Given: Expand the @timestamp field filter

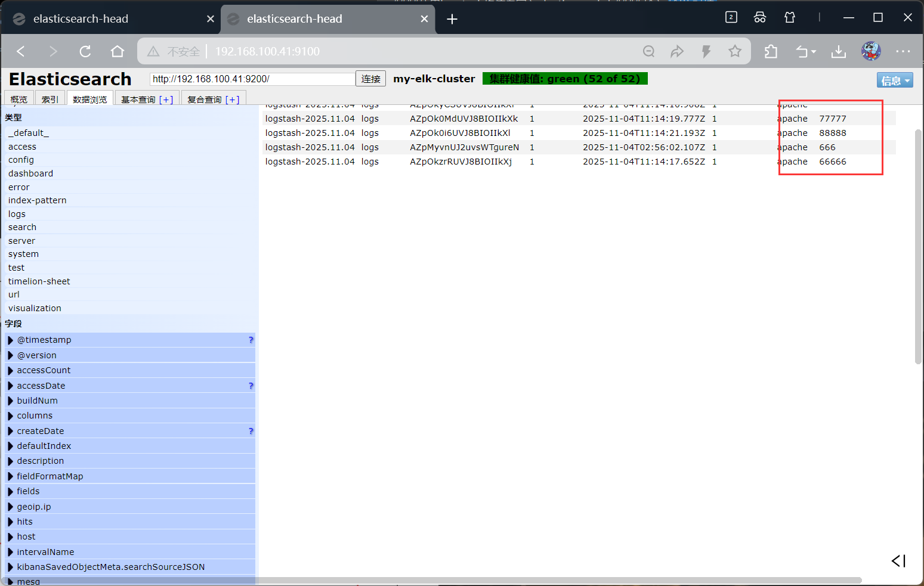Looking at the screenshot, I should click(x=130, y=340).
